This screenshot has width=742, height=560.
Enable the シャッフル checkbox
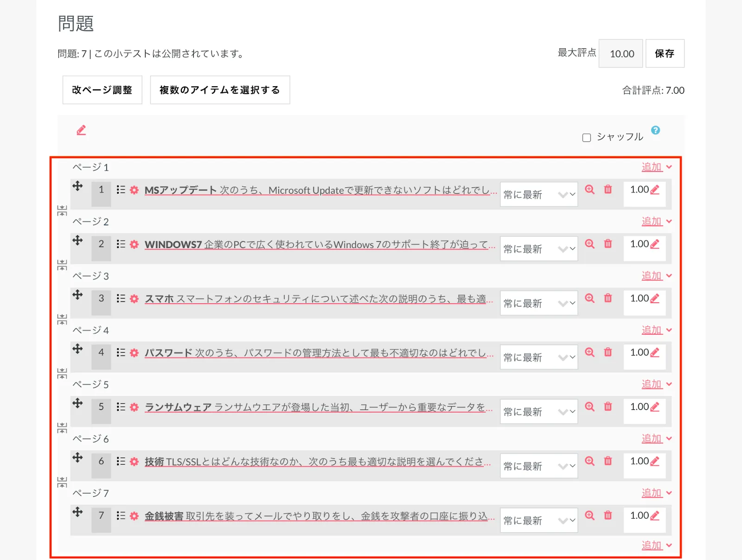pos(587,138)
